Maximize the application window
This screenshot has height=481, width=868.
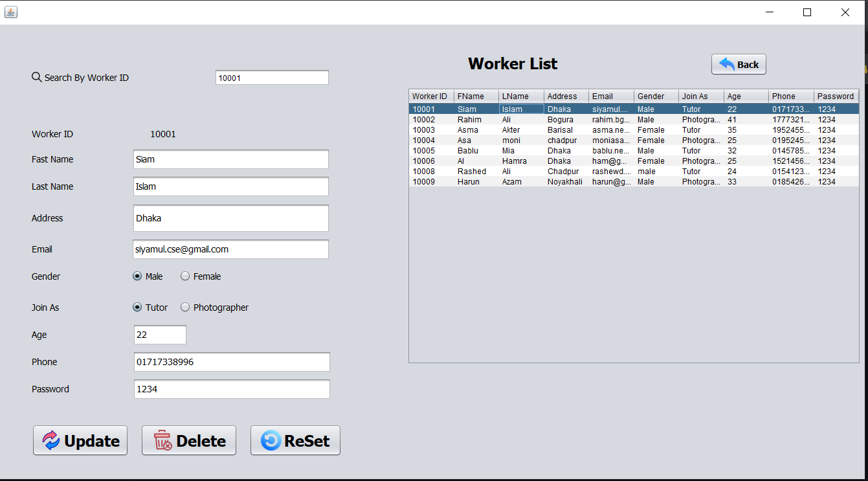[x=807, y=12]
